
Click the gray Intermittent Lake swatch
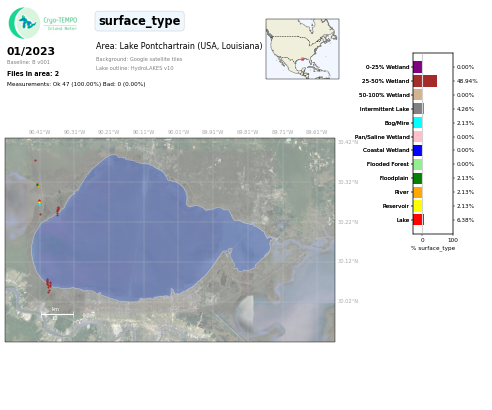418,109
